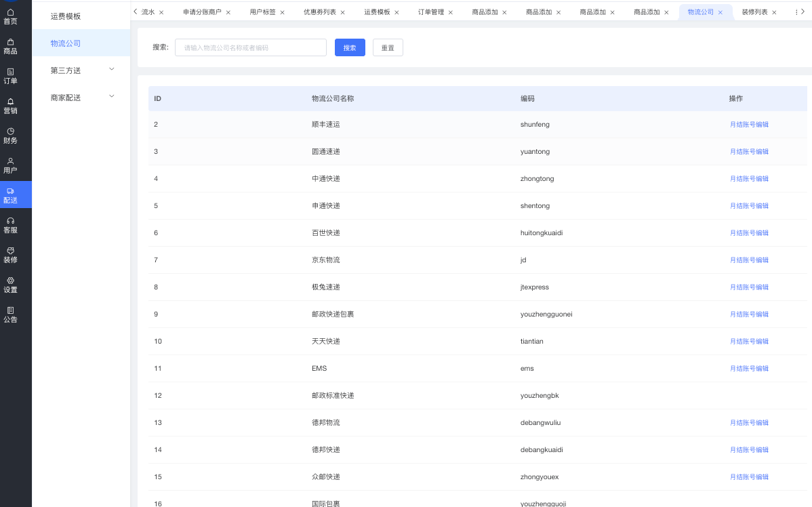Go to 首页 home in sidebar
The image size is (812, 507).
10,16
